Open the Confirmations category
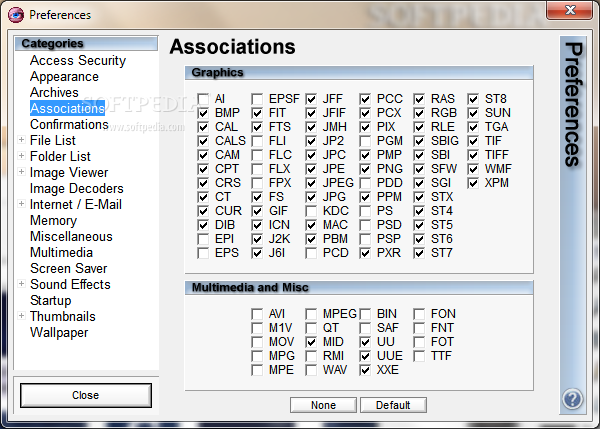Viewport: 600px width, 429px height. (69, 124)
